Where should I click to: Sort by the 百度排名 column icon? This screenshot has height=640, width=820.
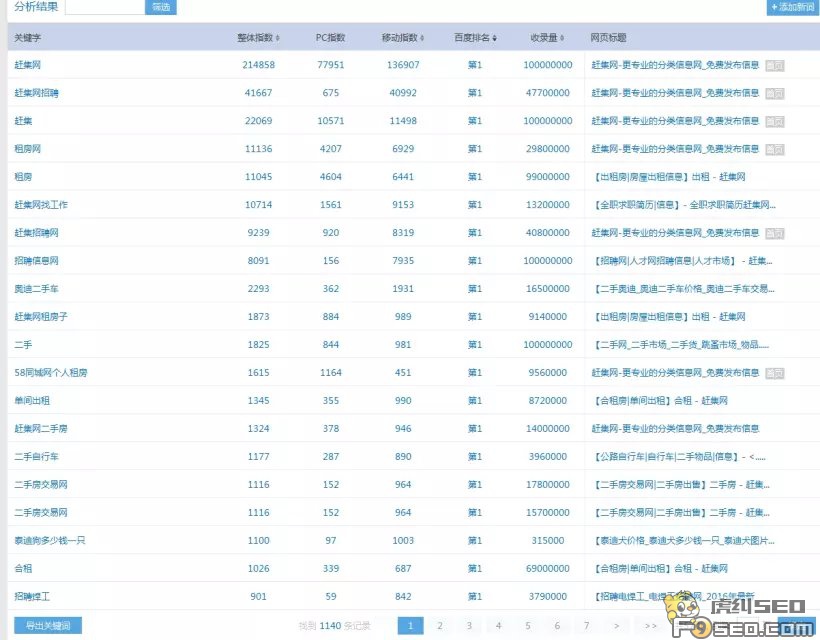[494, 37]
